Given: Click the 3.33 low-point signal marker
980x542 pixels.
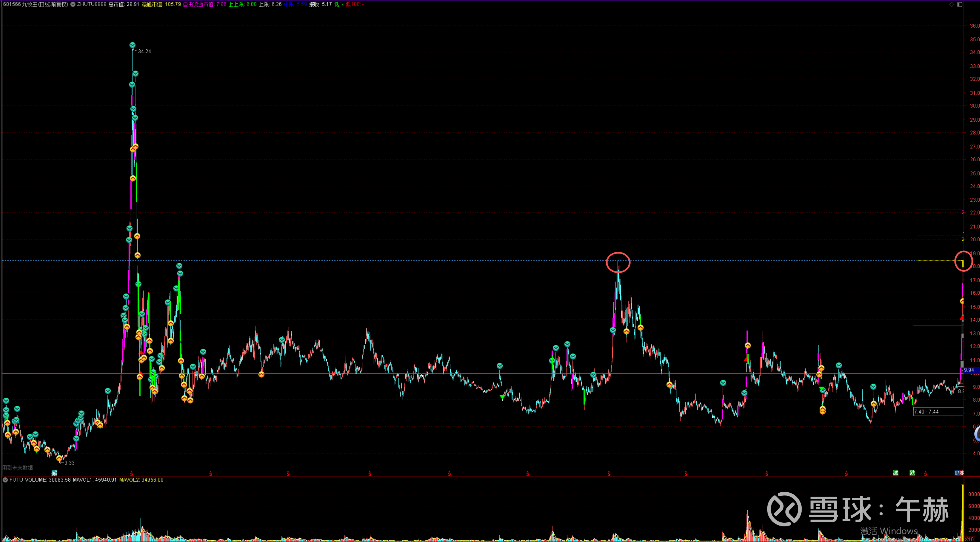Looking at the screenshot, I should (59, 458).
